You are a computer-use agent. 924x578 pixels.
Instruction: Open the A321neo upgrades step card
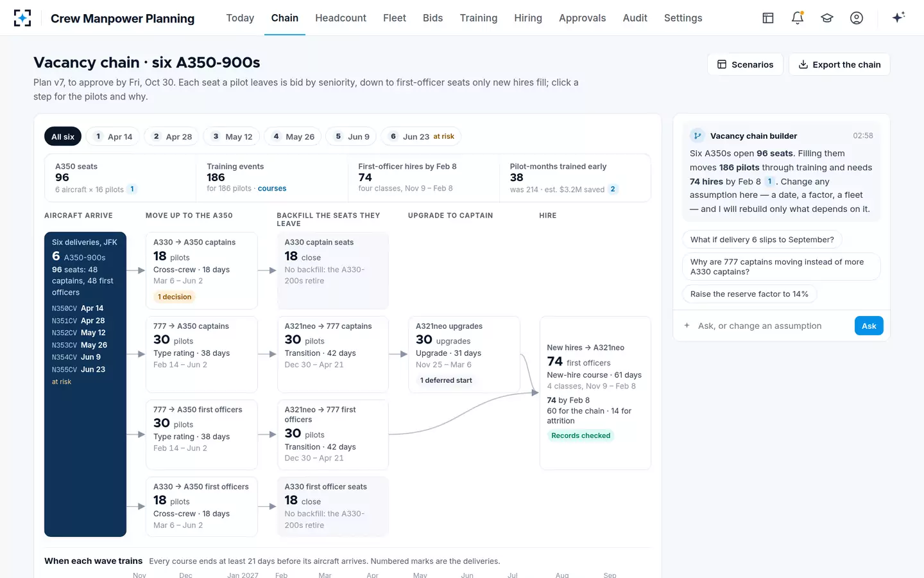pos(464,354)
